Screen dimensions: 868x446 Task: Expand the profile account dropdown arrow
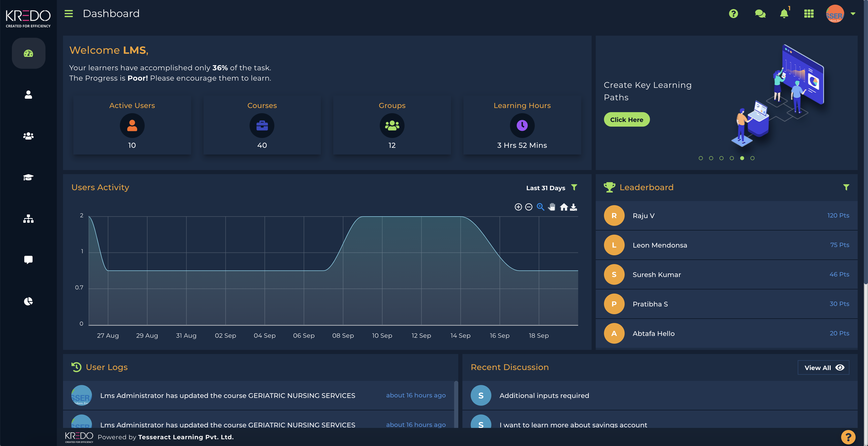[854, 14]
